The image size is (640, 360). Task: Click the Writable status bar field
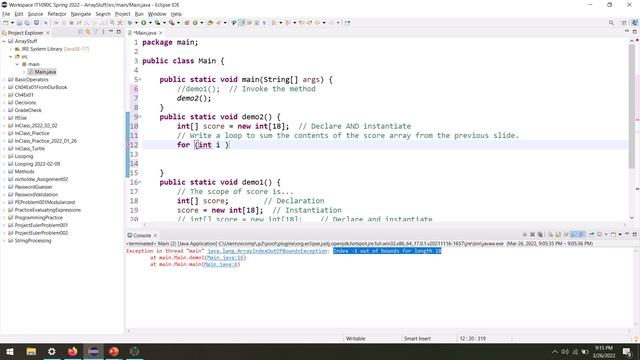tap(356, 338)
